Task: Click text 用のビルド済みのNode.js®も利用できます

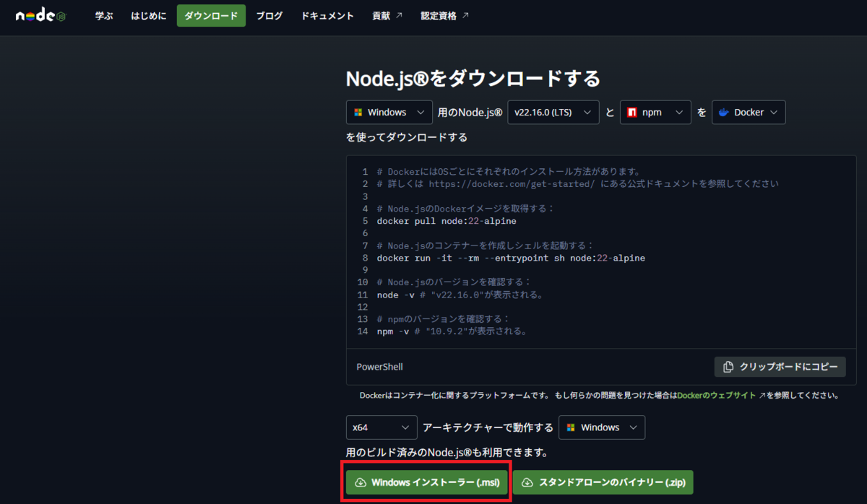Action: [x=447, y=453]
